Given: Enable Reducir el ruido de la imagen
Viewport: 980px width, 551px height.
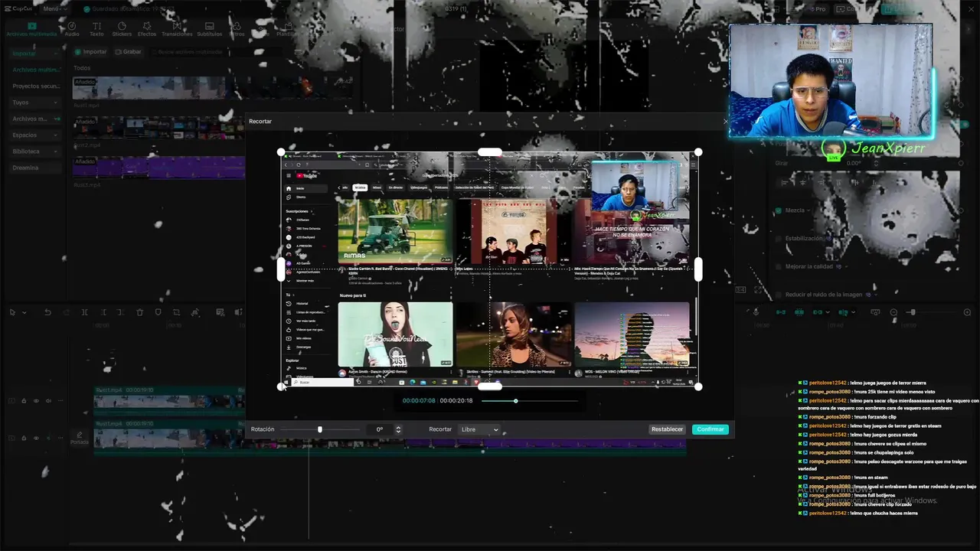Looking at the screenshot, I should 779,295.
